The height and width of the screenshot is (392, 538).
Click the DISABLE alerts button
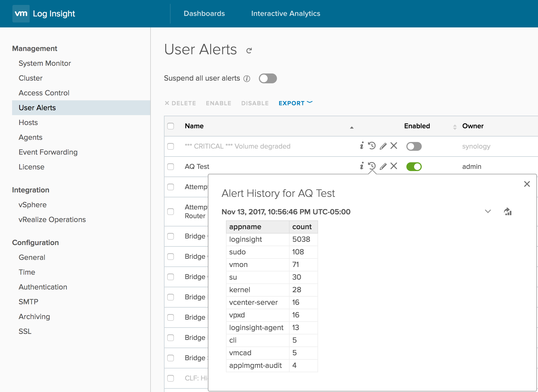(255, 103)
